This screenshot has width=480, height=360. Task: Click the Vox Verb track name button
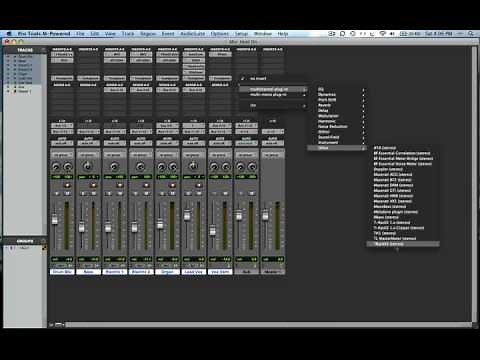220,272
